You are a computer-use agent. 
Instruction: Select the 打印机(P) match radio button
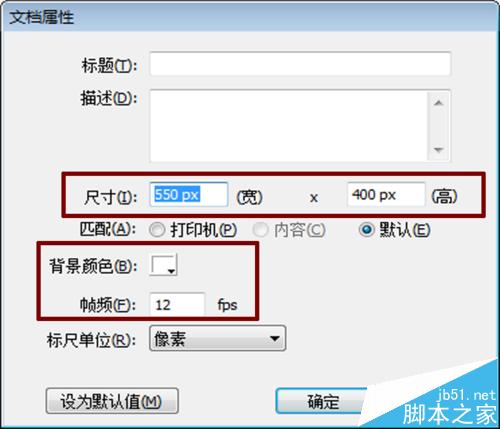coord(157,230)
